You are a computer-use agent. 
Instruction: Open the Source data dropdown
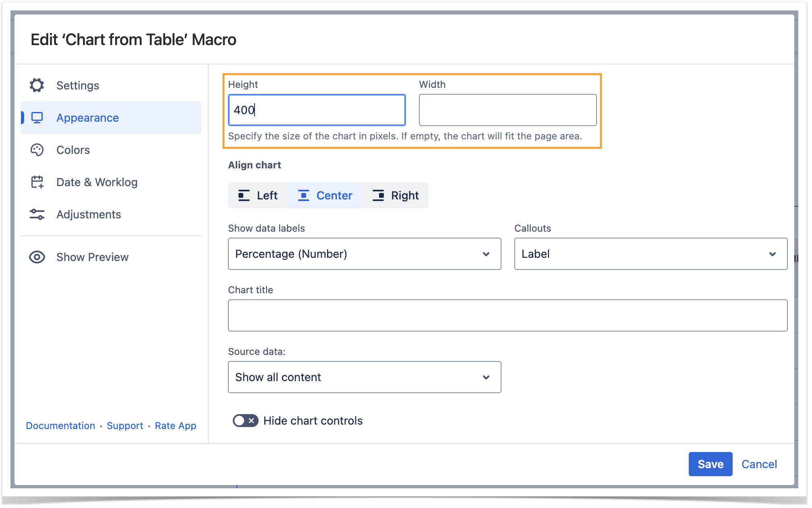(x=364, y=377)
